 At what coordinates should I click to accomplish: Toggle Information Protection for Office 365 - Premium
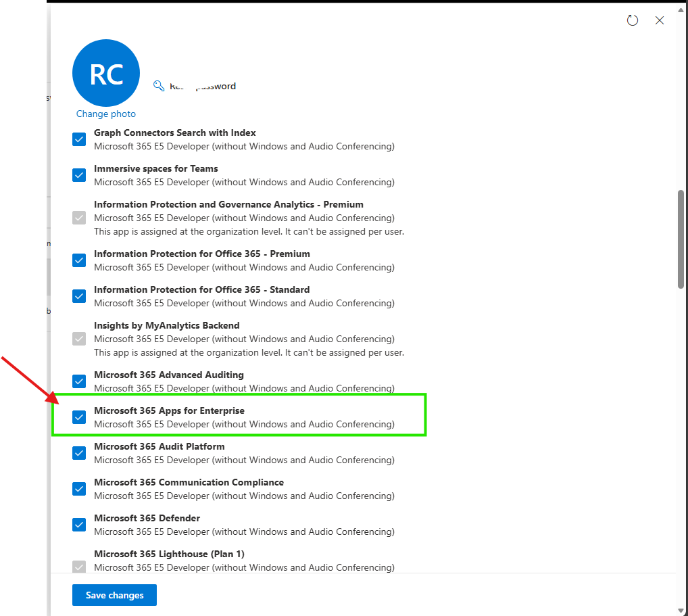coord(79,260)
